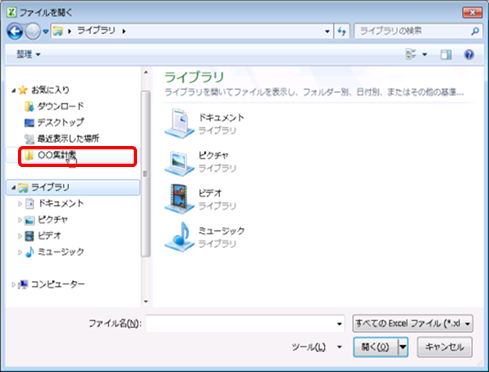489x372 pixels.
Task: Click the folder icon in address bar
Action: [x=58, y=31]
